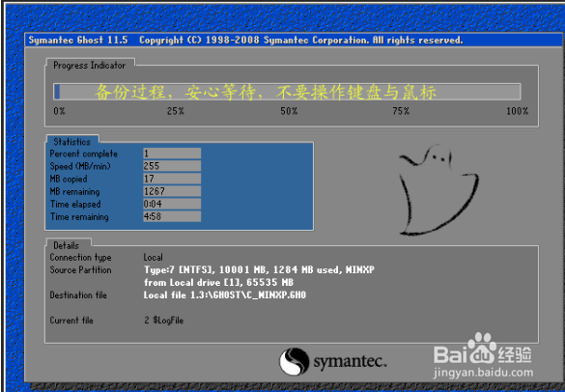
Task: Click the Percent complete label
Action: 84,154
